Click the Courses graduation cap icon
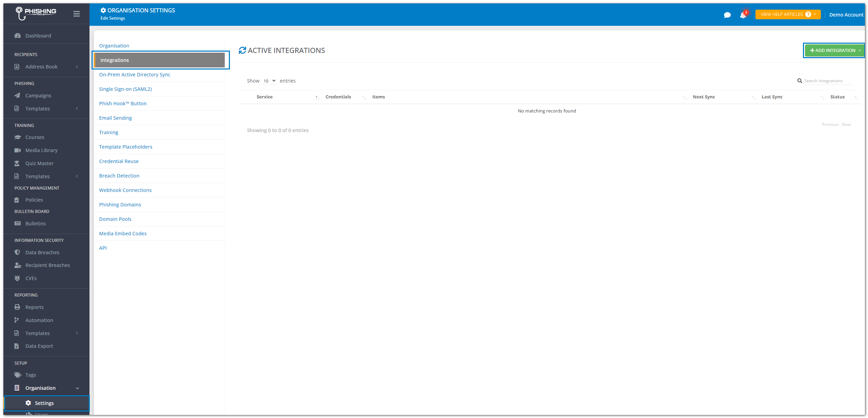Image resolution: width=868 pixels, height=418 pixels. click(18, 137)
